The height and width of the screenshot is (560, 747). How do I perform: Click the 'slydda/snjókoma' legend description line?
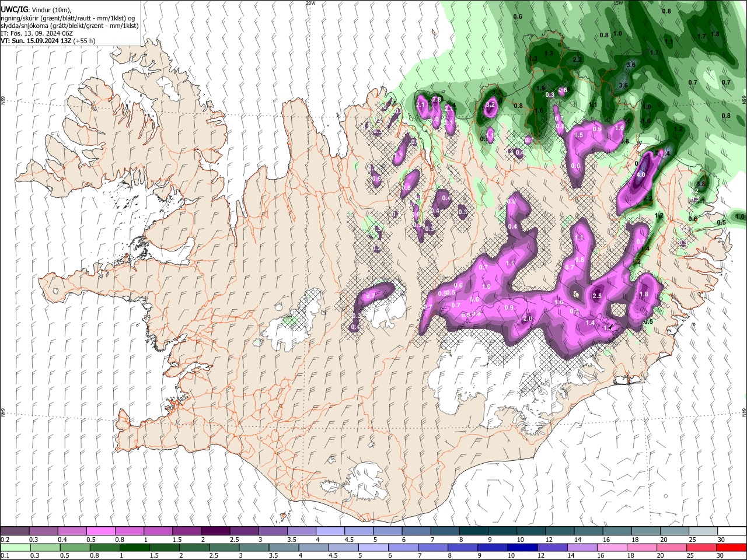[69, 26]
